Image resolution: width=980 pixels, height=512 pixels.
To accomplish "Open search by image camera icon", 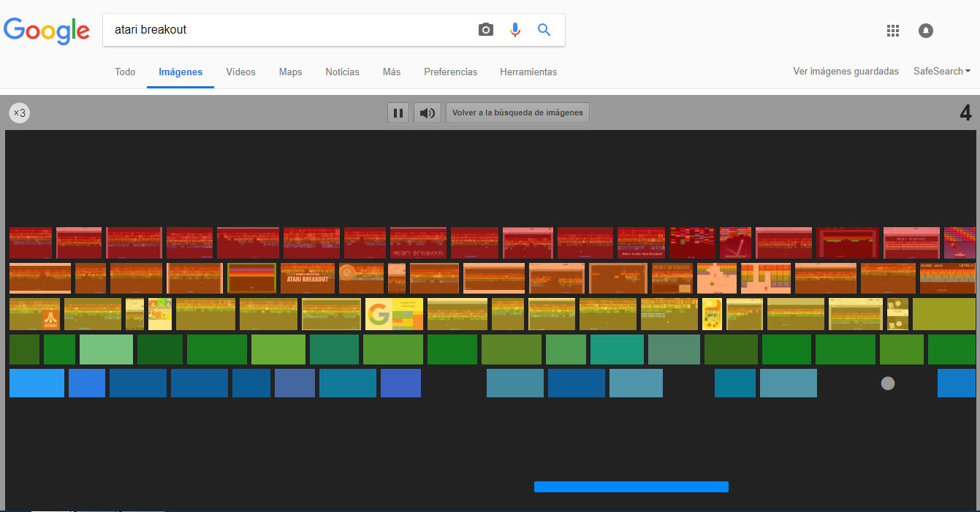I will 486,30.
